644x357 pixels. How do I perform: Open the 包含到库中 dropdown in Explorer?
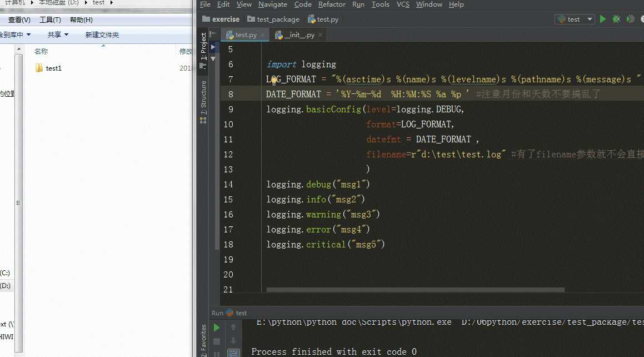16,35
